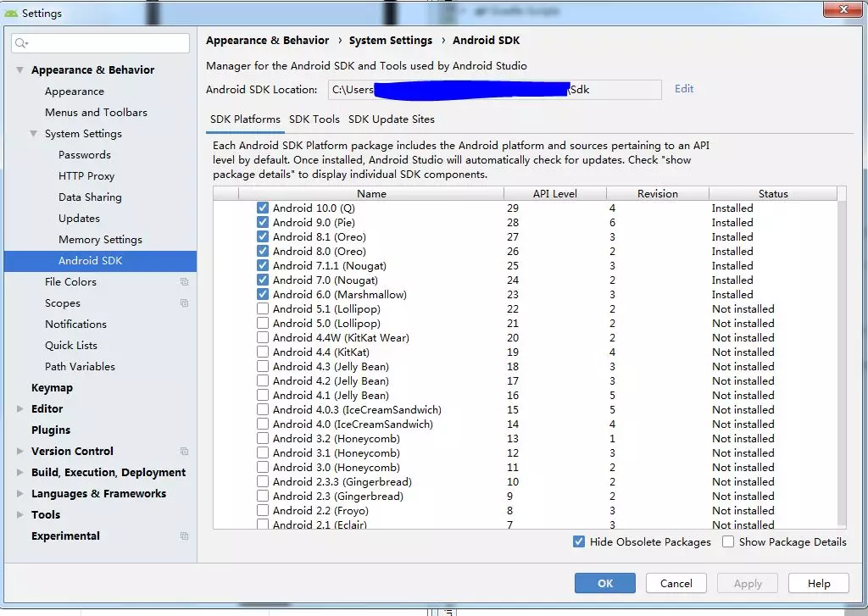Collapse the System Settings tree node
The width and height of the screenshot is (868, 616).
34,134
